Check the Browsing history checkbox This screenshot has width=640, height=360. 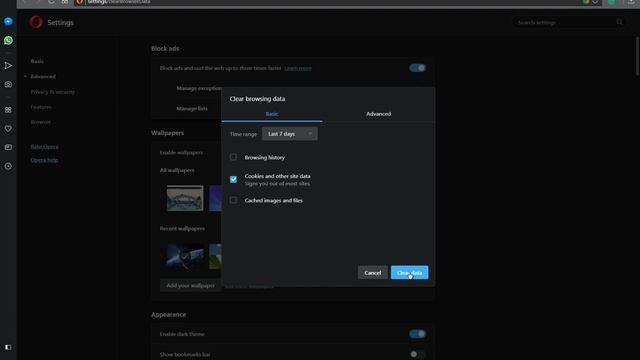pyautogui.click(x=233, y=157)
